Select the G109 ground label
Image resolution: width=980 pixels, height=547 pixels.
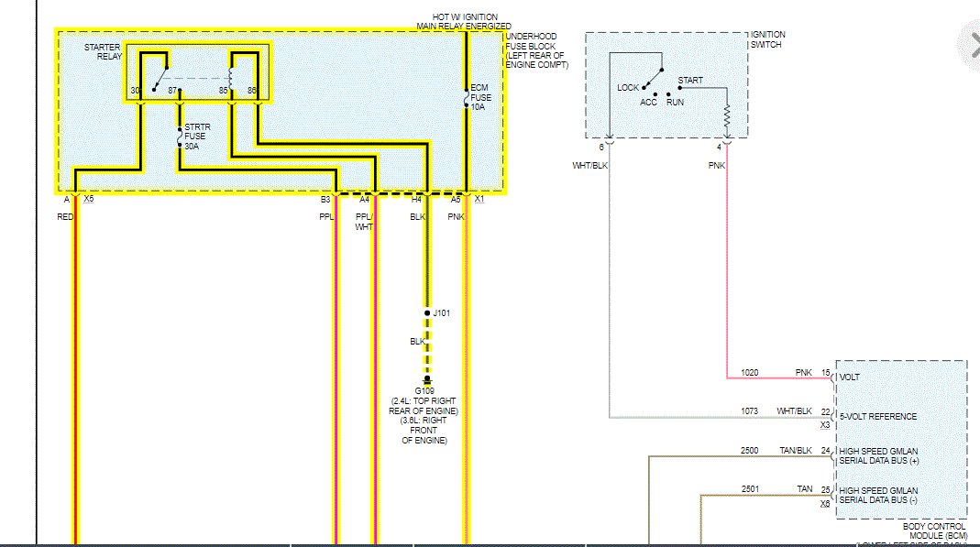point(424,391)
